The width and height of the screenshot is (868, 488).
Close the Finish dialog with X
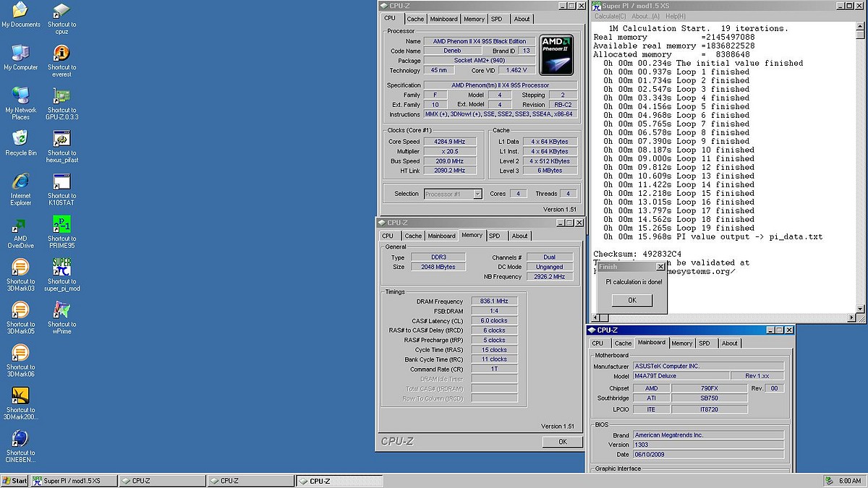[660, 267]
